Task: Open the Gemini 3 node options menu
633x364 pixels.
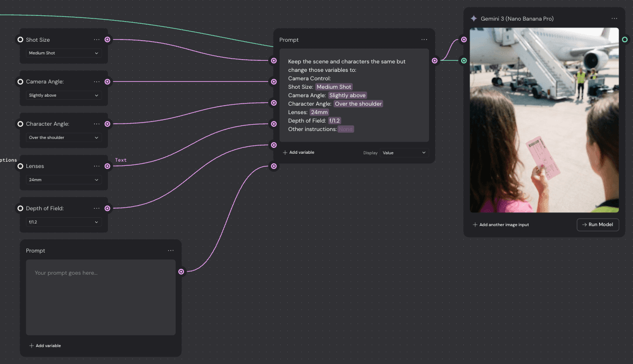Action: (x=614, y=18)
